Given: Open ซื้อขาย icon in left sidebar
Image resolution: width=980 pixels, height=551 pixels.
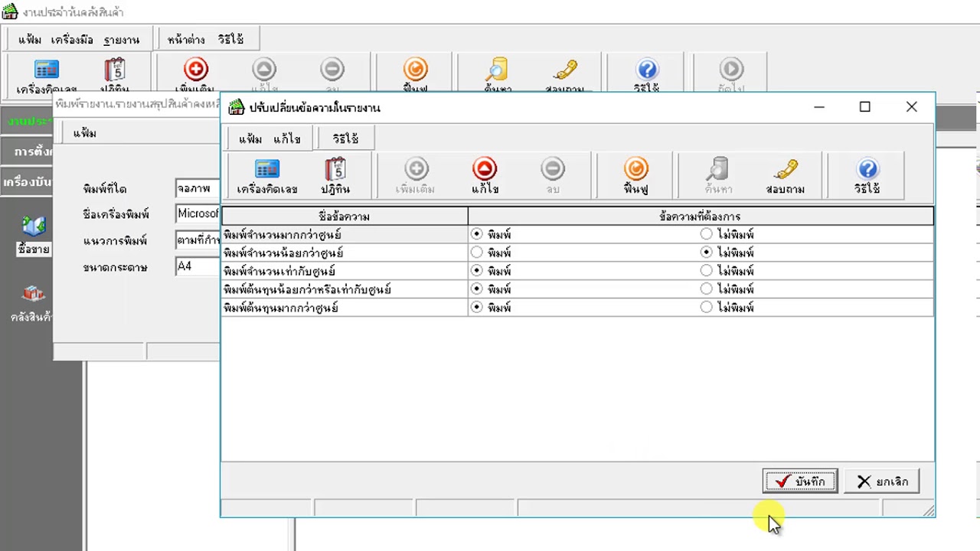Looking at the screenshot, I should [x=34, y=227].
